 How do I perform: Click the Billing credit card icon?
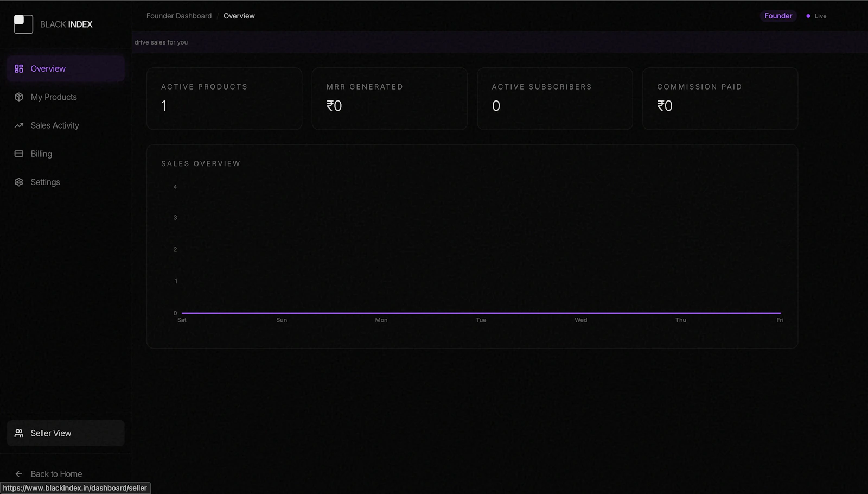click(19, 153)
